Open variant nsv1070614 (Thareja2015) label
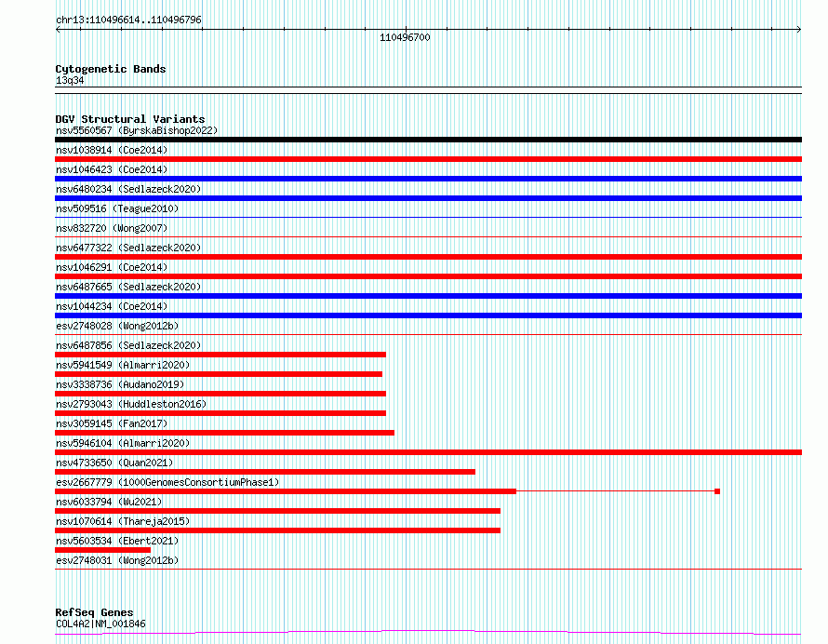 [x=123, y=521]
